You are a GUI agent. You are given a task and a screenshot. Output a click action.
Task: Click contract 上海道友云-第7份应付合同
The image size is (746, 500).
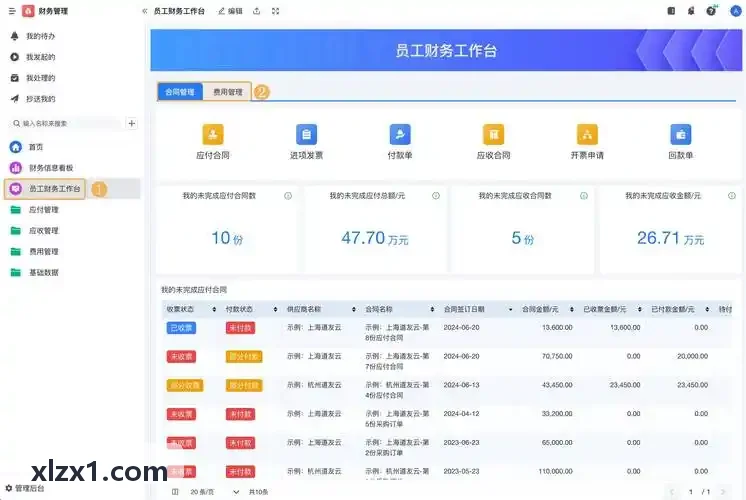click(x=397, y=361)
